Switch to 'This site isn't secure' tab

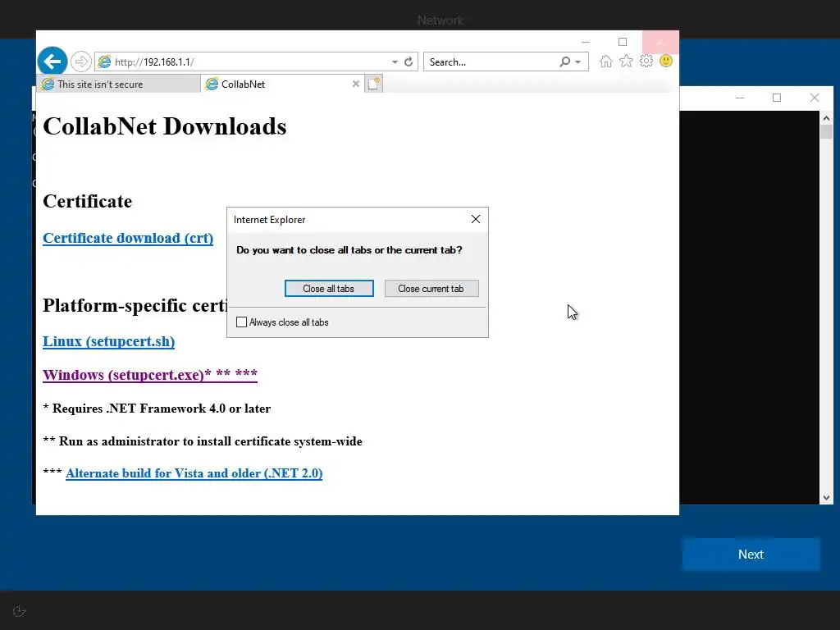[118, 84]
